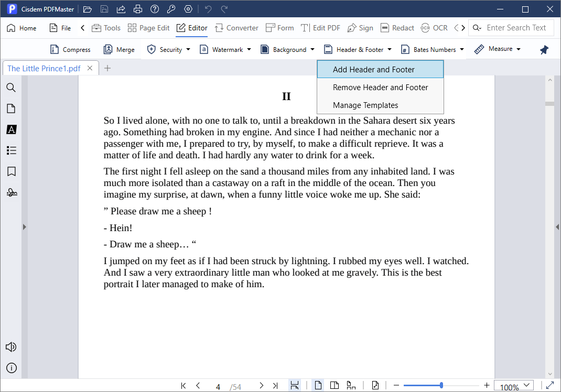
Task: Open settings hexagon icon in title bar
Action: point(188,9)
